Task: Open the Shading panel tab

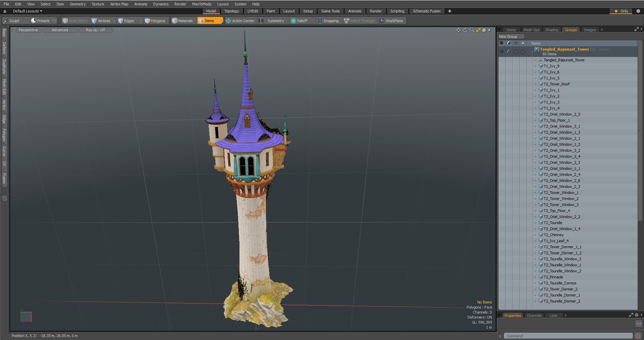Action: (x=552, y=30)
